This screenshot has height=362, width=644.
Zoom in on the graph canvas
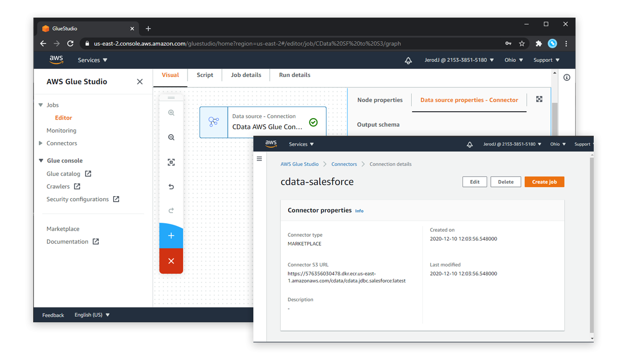coord(171,113)
